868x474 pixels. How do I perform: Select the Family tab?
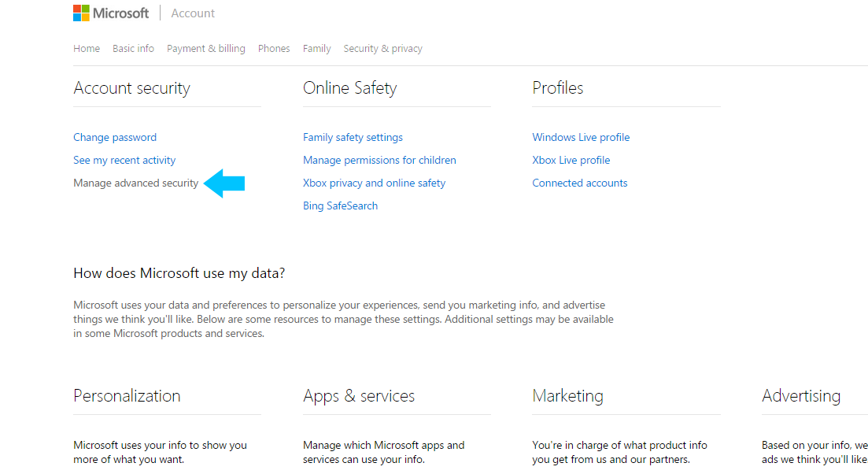tap(316, 49)
